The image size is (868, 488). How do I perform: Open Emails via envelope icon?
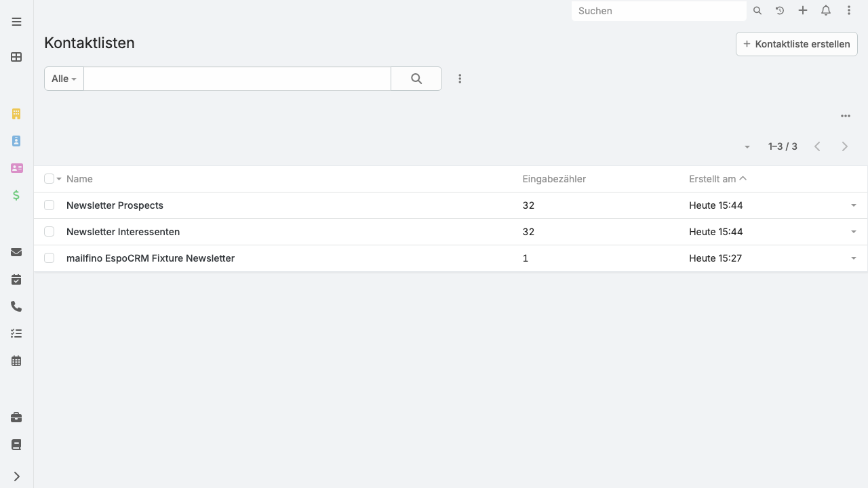[16, 252]
